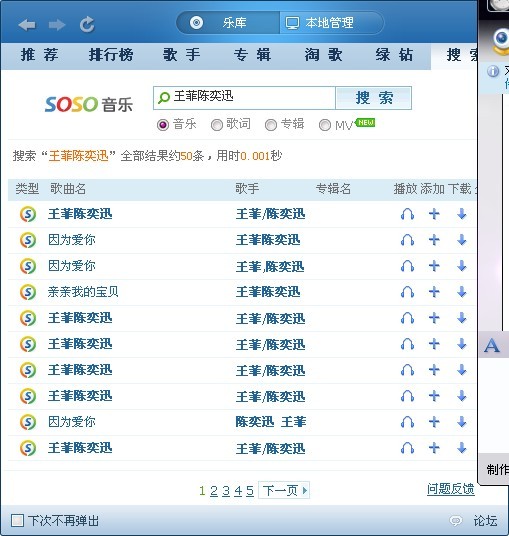The width and height of the screenshot is (509, 536).
Task: Open the 专辑 tab in navigation bar
Action: pyautogui.click(x=252, y=55)
